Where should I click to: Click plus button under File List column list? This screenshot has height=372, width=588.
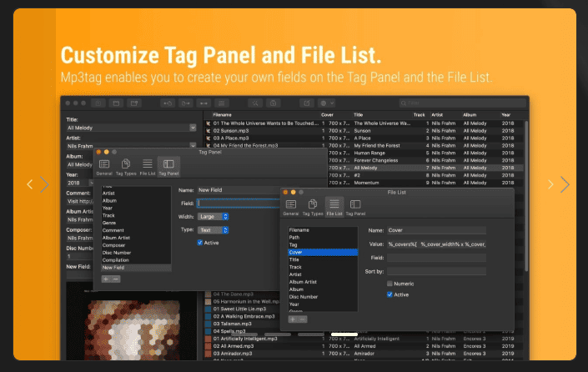[293, 319]
